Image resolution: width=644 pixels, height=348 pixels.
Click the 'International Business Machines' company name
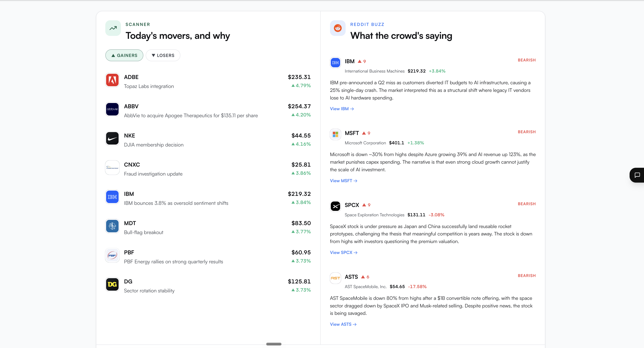pyautogui.click(x=374, y=71)
